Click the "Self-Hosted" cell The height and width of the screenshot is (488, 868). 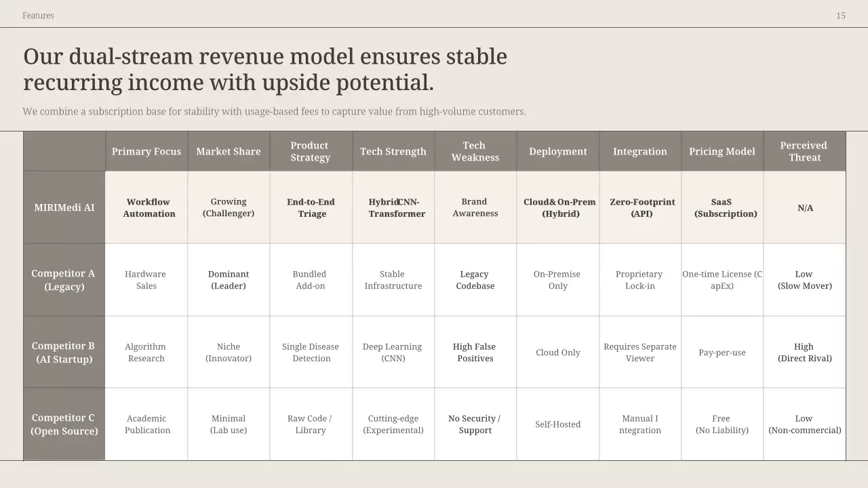click(558, 424)
